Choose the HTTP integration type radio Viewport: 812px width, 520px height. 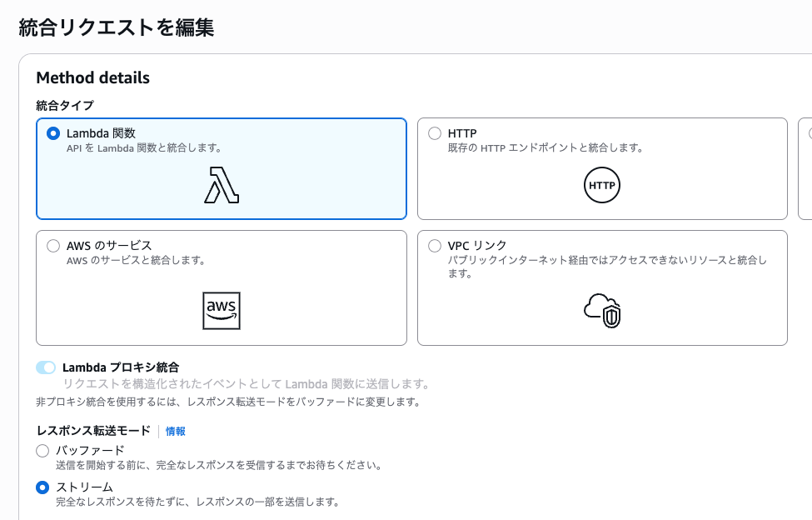[x=435, y=133]
